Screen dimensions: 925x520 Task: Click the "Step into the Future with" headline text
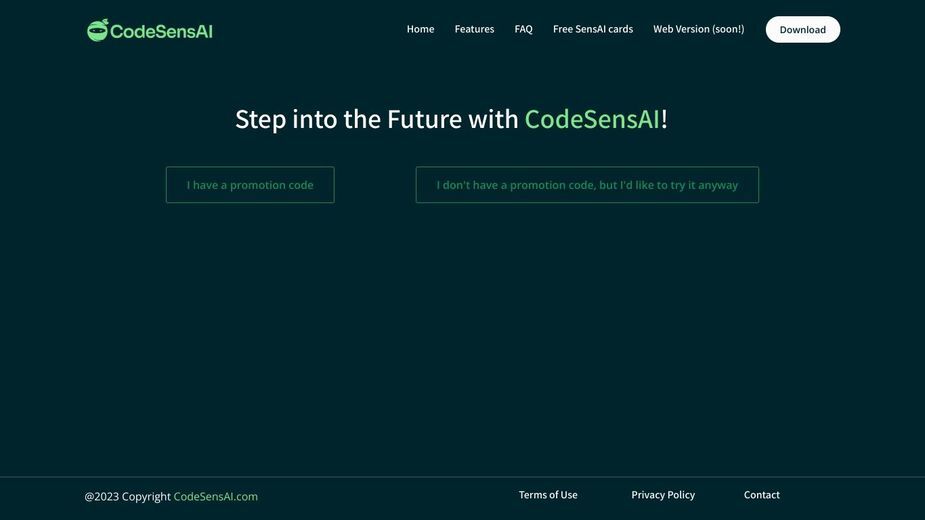tap(376, 119)
